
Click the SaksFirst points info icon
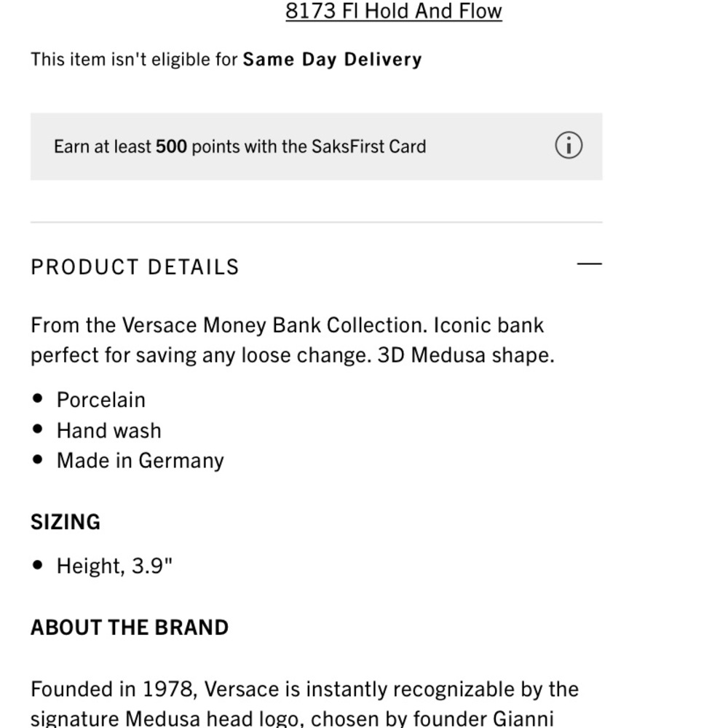point(569,146)
